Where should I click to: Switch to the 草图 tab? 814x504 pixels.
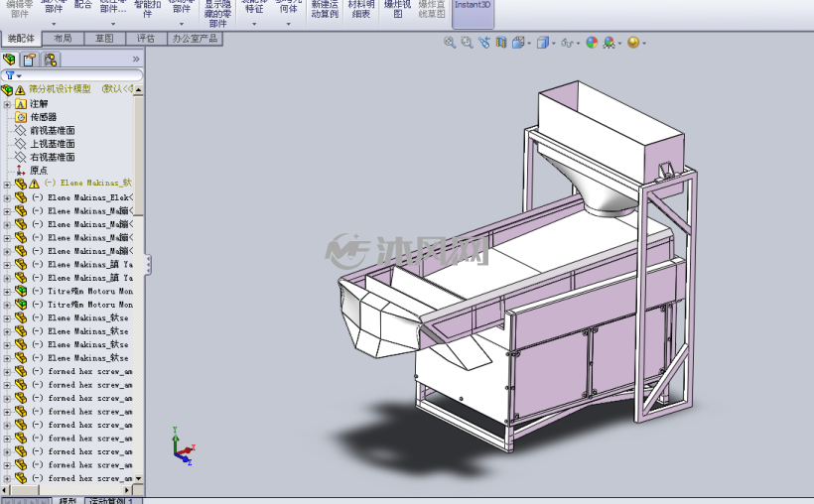point(104,39)
